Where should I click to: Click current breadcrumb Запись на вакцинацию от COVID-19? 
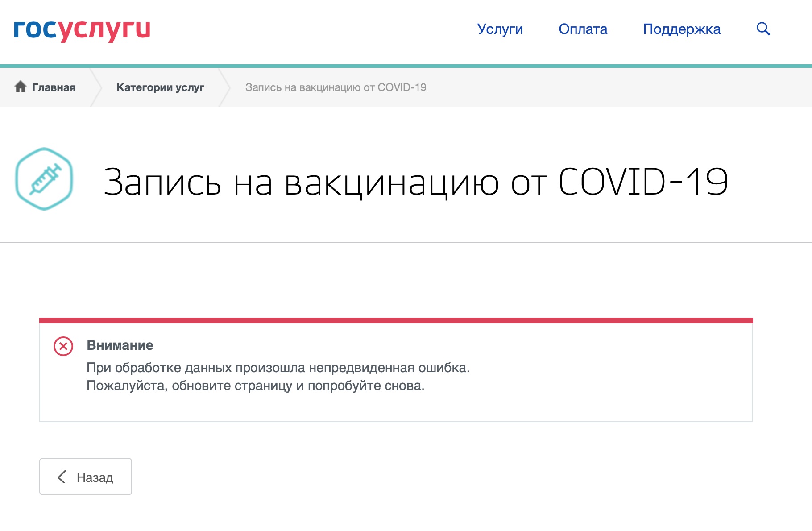336,87
